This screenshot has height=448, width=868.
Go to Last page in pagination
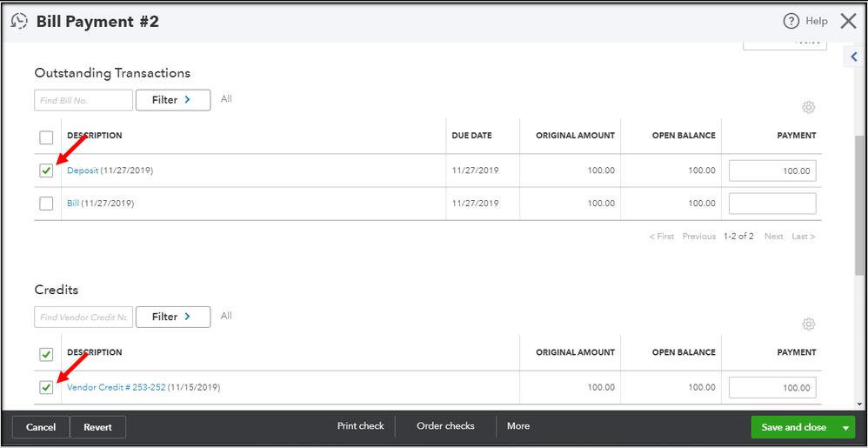(x=804, y=237)
